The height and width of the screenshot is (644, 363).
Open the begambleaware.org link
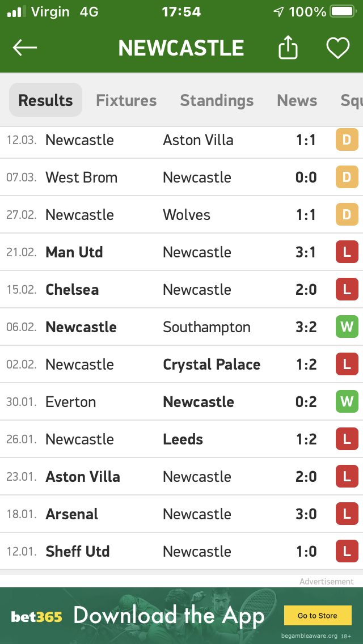tap(309, 636)
